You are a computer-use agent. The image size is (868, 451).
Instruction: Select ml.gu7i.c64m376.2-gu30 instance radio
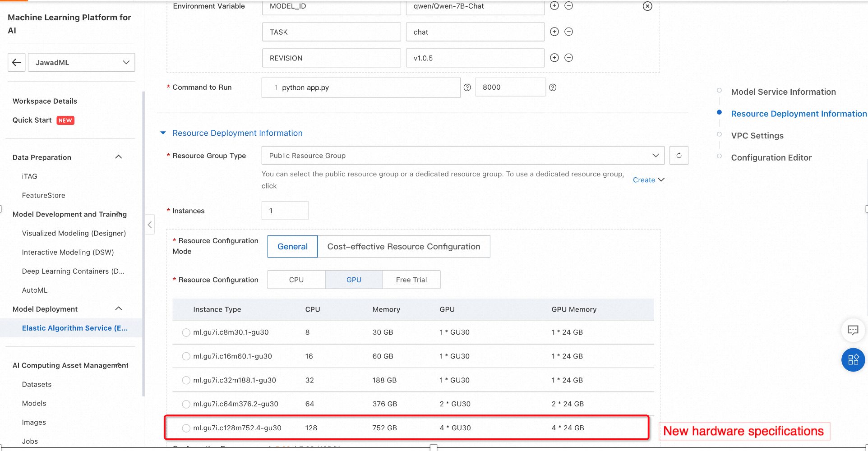tap(186, 404)
